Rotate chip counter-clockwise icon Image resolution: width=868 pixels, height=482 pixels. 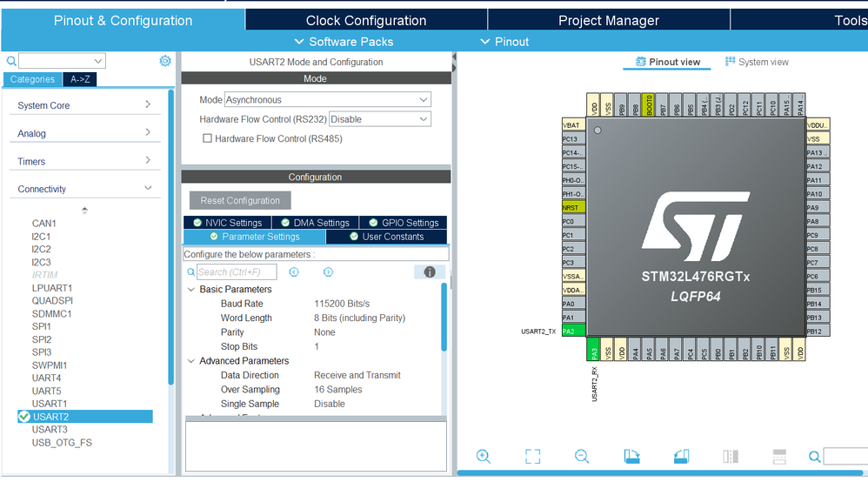pyautogui.click(x=682, y=457)
